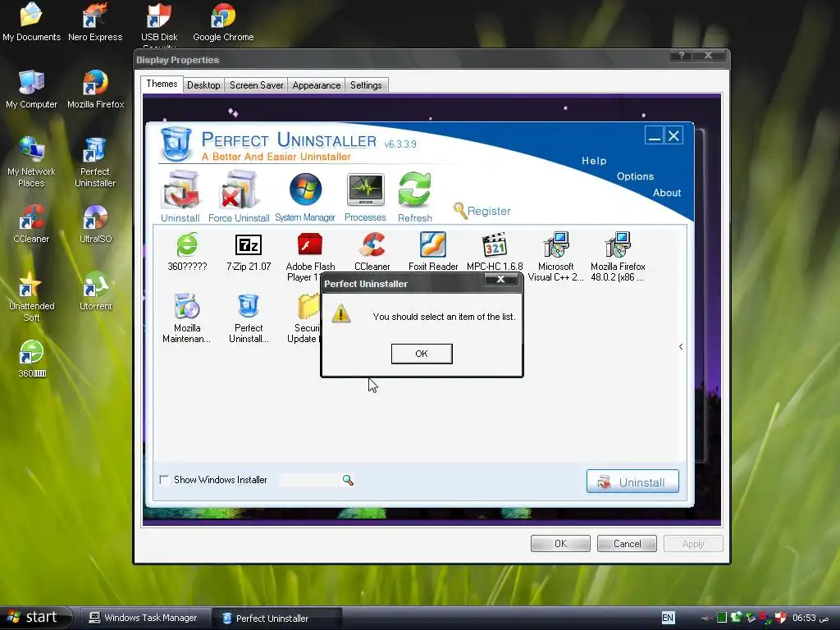
Task: Select Mozilla Firefox 48.0.2 entry
Action: point(618,257)
